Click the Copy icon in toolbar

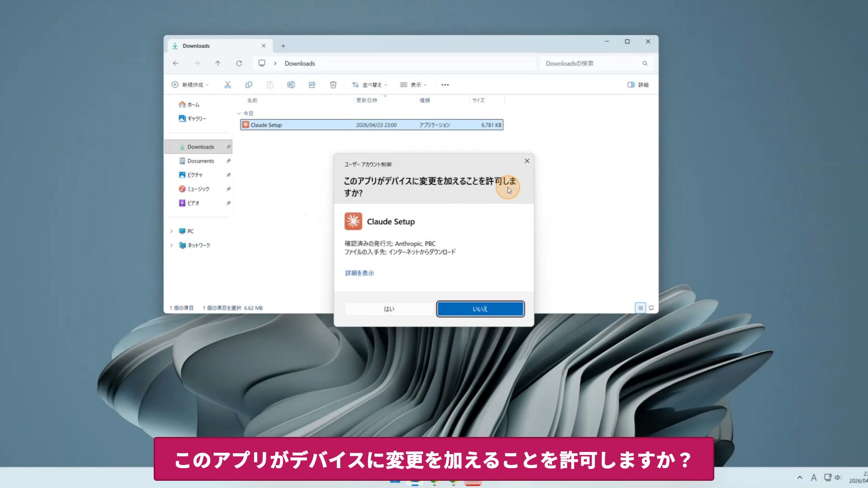[x=249, y=84]
